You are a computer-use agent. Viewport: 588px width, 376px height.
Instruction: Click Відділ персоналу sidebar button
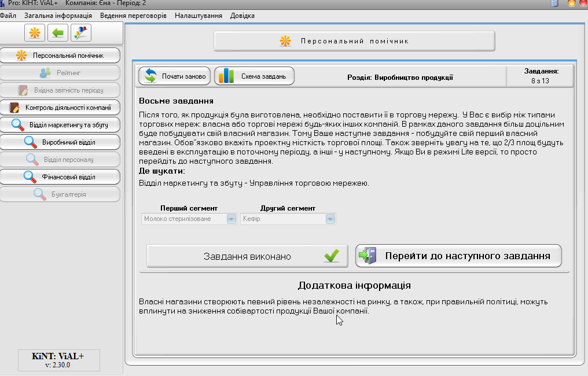click(60, 160)
